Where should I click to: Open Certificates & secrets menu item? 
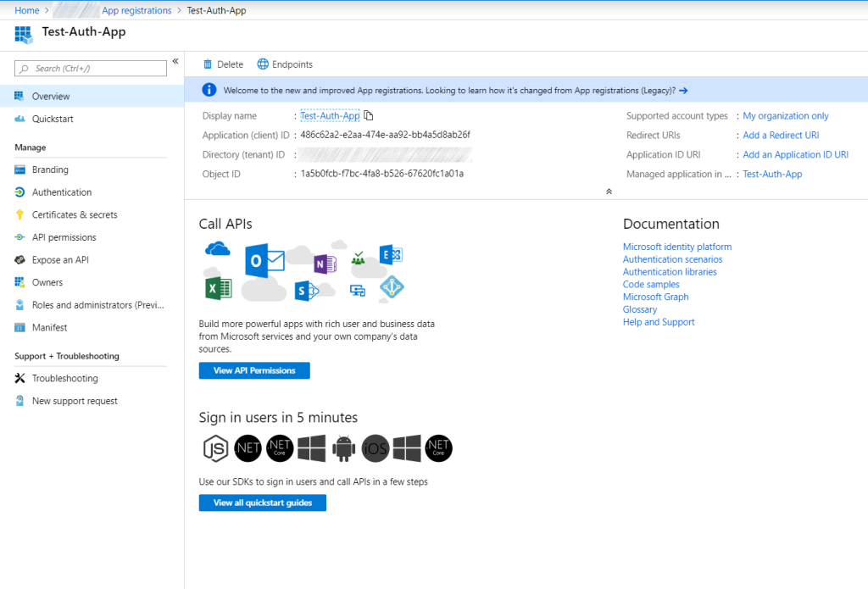[75, 215]
